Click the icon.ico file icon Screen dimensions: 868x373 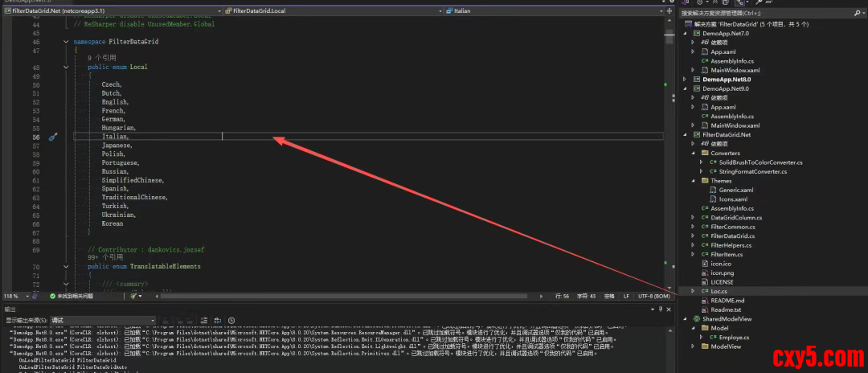(x=705, y=263)
